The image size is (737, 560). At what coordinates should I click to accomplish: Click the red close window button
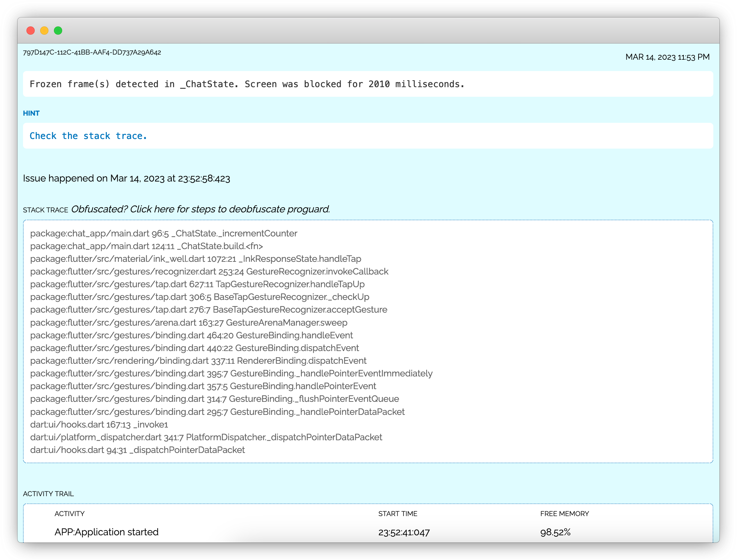point(31,31)
